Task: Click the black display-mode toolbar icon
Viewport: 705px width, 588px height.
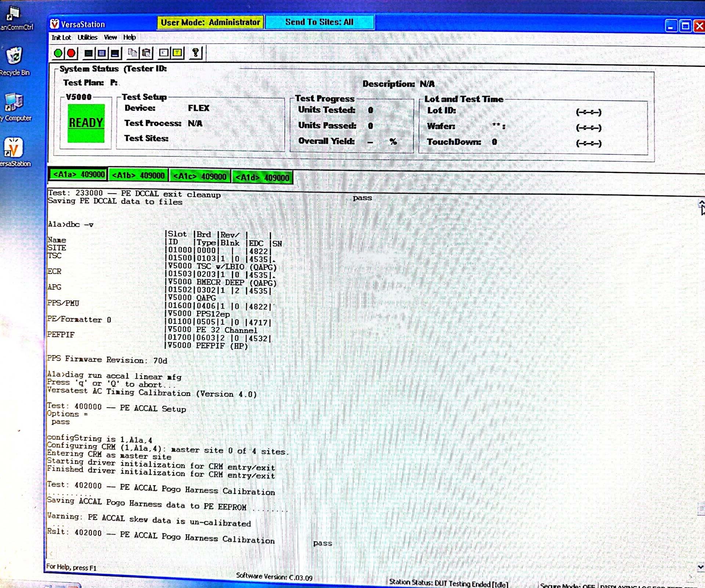Action: (x=88, y=53)
